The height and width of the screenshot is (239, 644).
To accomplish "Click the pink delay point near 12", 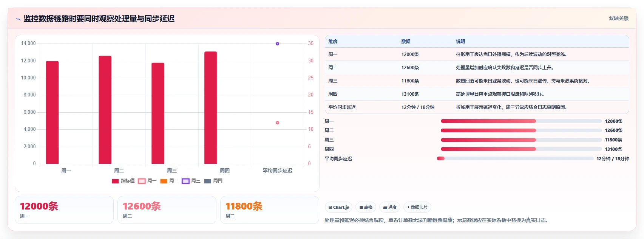I will (x=277, y=123).
